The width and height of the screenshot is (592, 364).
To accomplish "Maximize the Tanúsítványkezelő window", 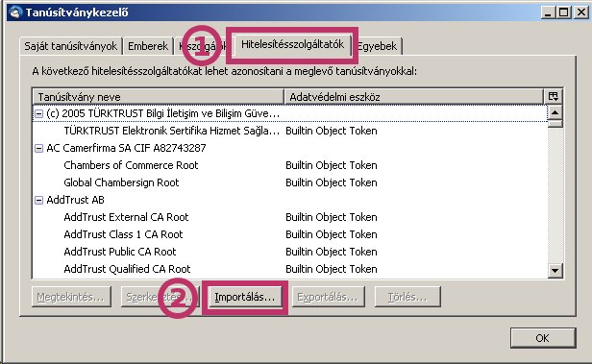I will tap(564, 12).
